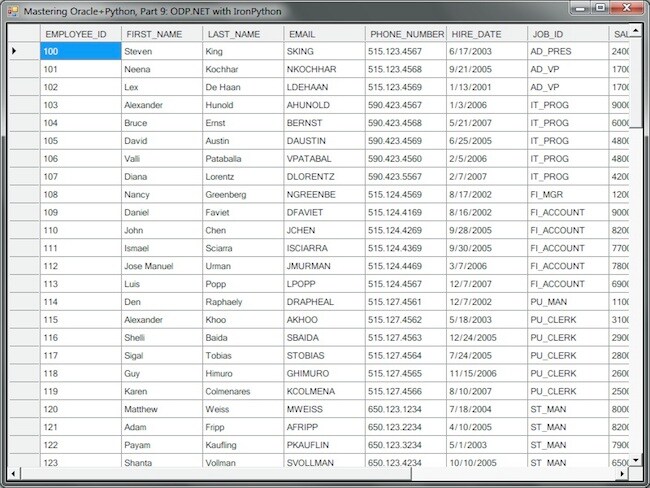The image size is (650, 488).
Task: Select the employee ID cell '110'
Action: 81,230
